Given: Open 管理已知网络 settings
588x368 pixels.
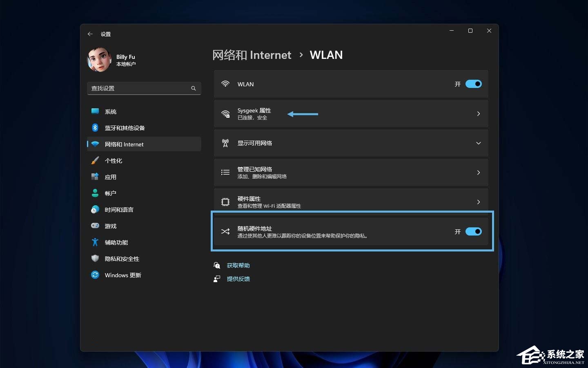Looking at the screenshot, I should (478, 172).
